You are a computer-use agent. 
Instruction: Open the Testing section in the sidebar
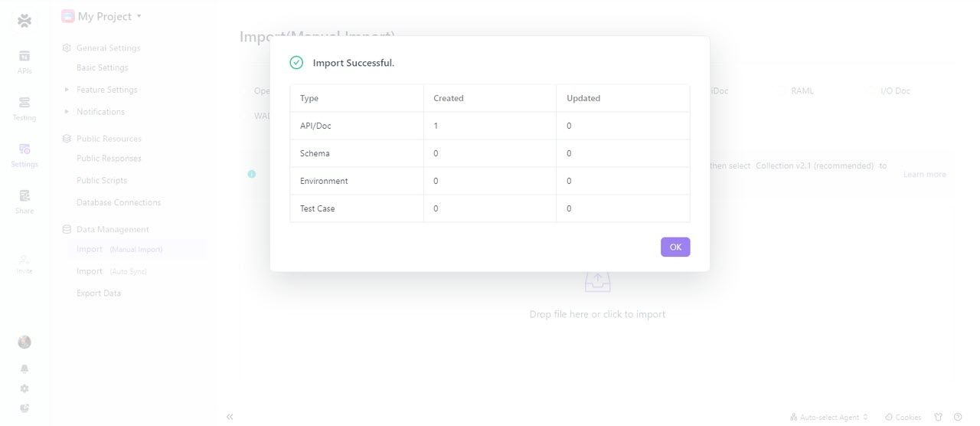pos(24,108)
